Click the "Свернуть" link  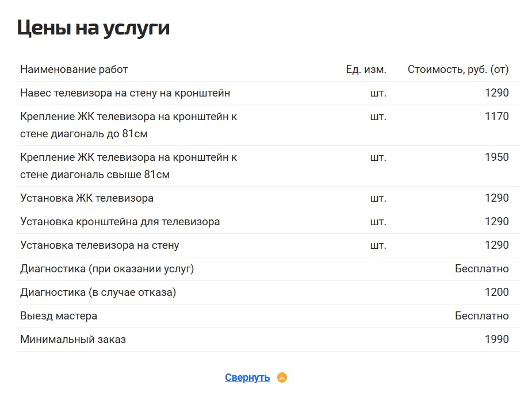(247, 377)
